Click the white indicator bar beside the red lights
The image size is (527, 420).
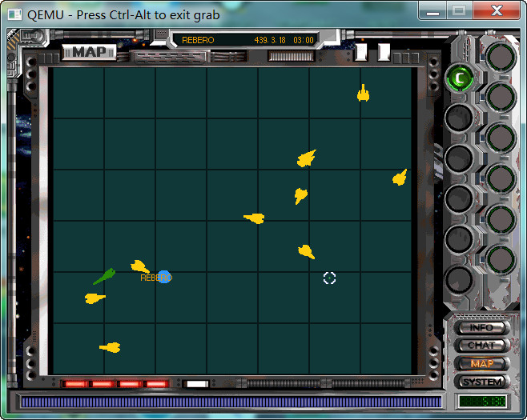point(196,384)
